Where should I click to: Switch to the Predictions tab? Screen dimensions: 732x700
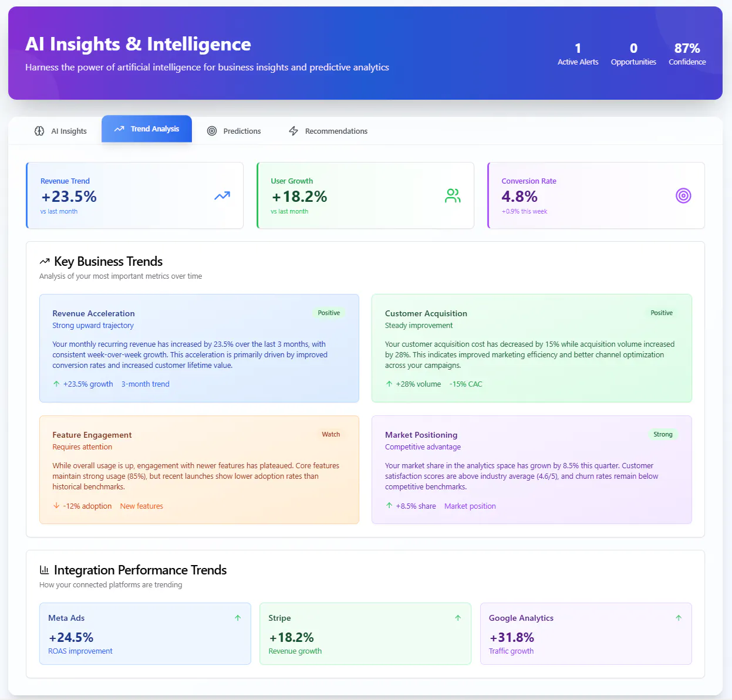point(234,131)
